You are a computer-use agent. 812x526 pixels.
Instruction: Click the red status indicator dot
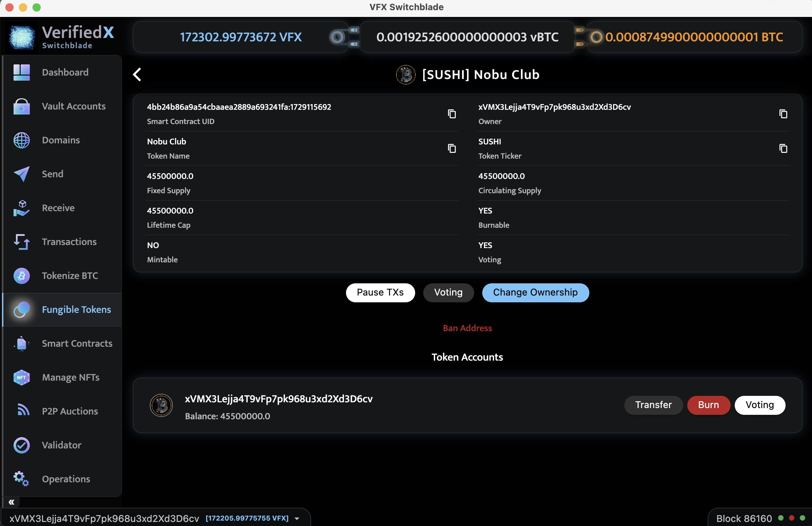click(792, 518)
